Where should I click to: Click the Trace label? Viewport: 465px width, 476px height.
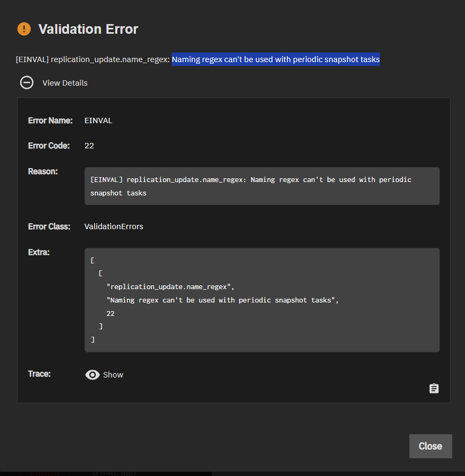[39, 374]
